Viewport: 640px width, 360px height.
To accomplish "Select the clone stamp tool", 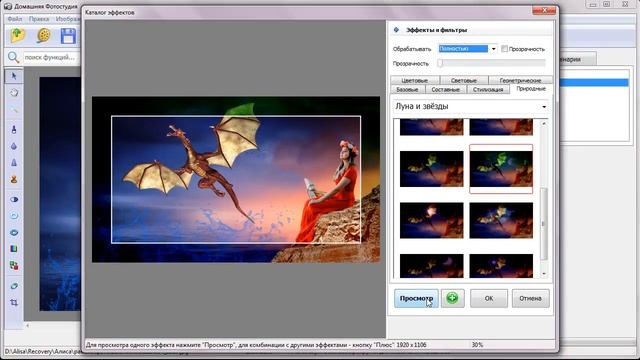I will point(14,179).
